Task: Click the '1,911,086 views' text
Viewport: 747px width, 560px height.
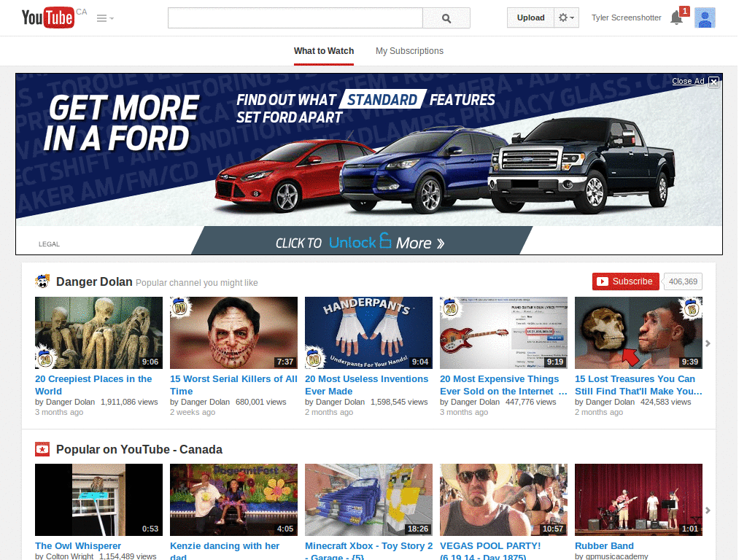Action: tap(129, 402)
